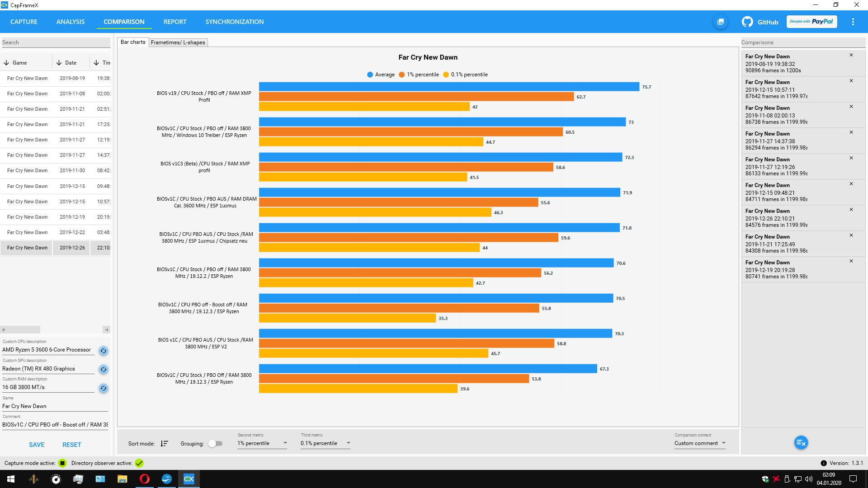Click the screenshot capture icon in header
This screenshot has height=488, width=868.
point(721,22)
